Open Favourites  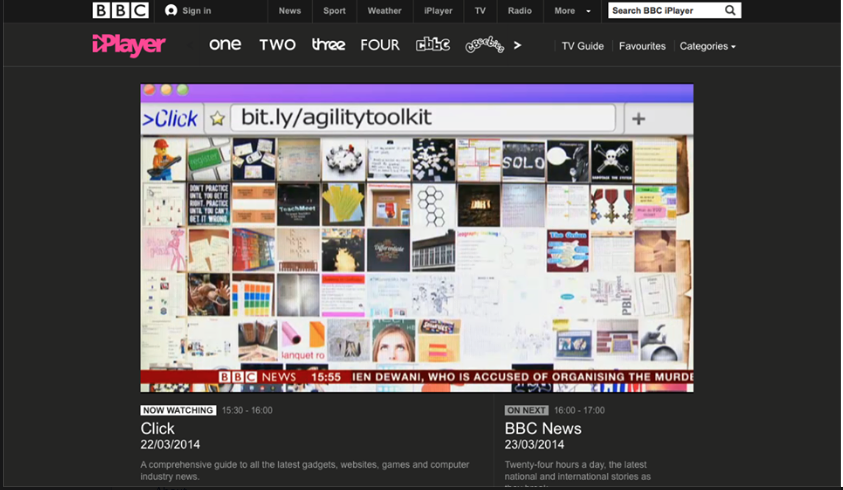click(642, 46)
